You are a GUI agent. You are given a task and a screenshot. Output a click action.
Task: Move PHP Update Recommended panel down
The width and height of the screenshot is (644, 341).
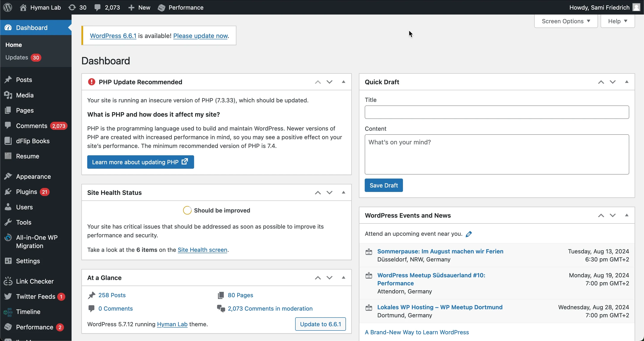tap(330, 82)
